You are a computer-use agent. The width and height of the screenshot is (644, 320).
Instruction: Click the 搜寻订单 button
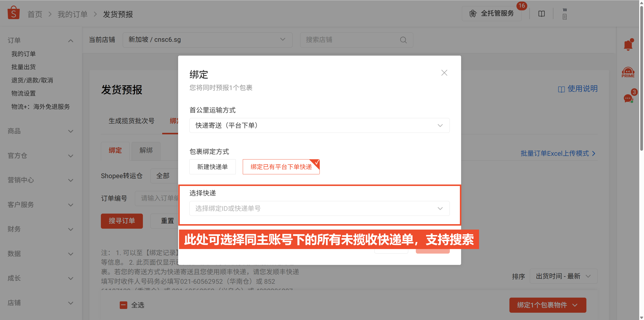pyautogui.click(x=122, y=221)
